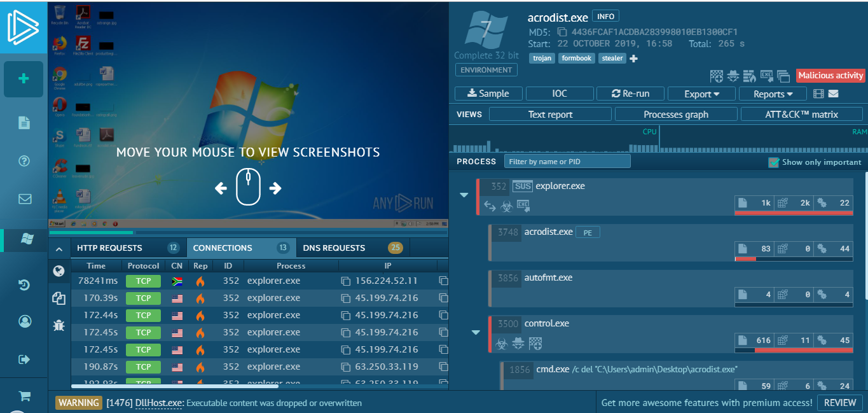Click the trojan tag

[x=542, y=58]
